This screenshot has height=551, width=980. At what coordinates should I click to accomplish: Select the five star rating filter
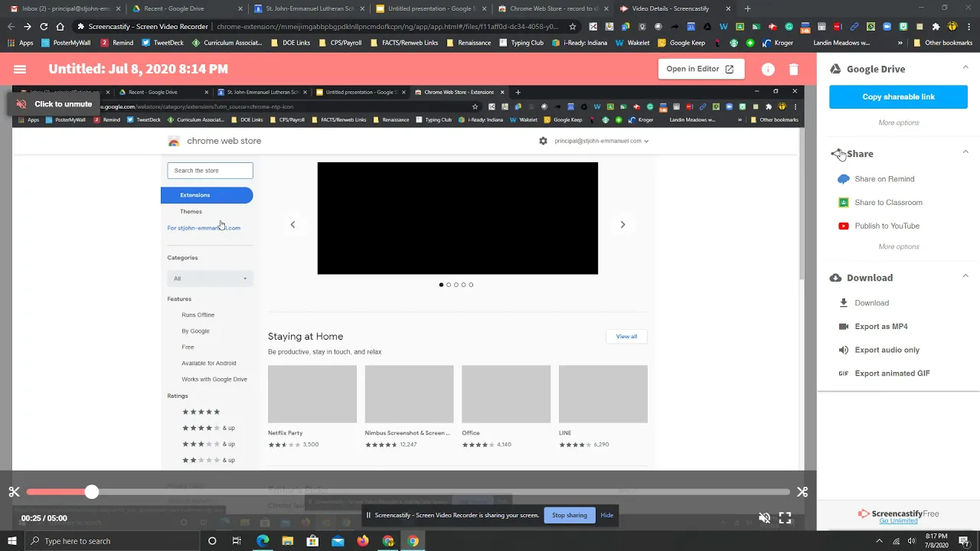(x=201, y=412)
